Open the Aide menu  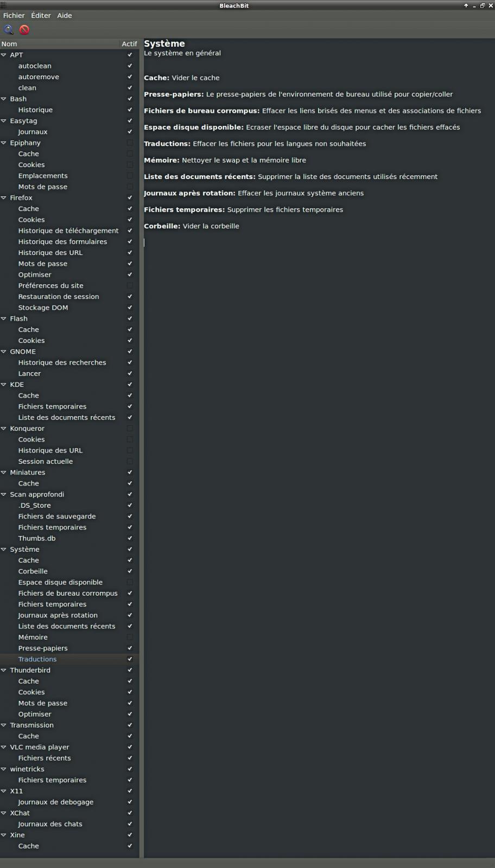pos(65,16)
